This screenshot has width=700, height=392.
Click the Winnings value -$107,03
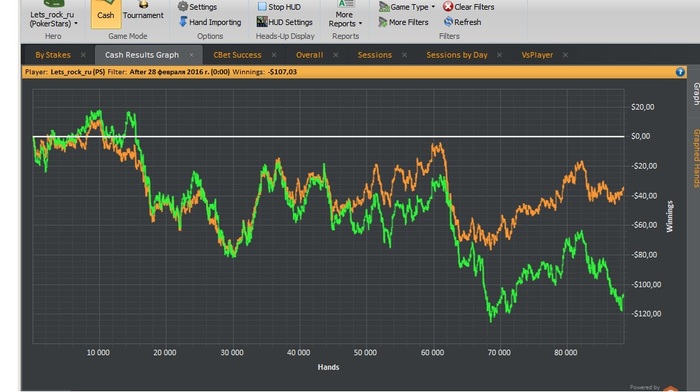click(283, 72)
